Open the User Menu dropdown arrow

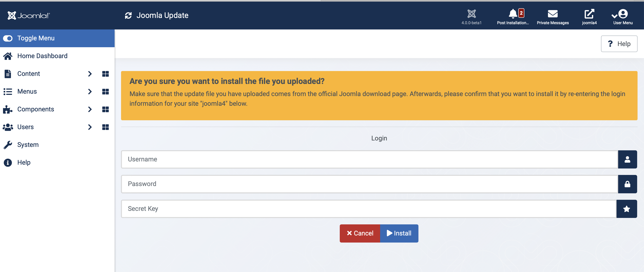(x=614, y=16)
